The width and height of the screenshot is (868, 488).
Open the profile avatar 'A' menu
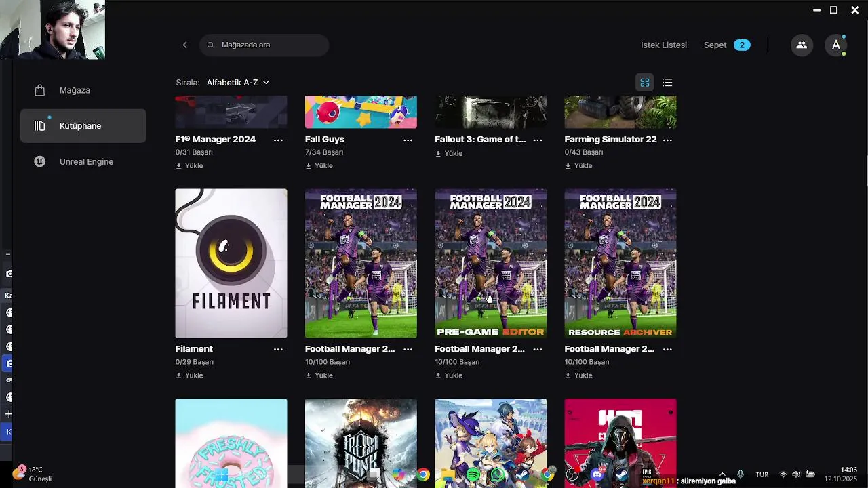836,45
